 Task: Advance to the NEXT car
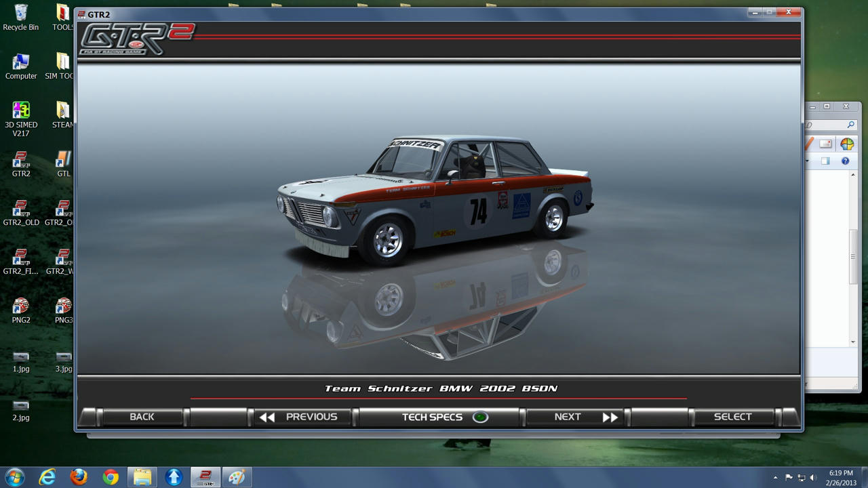(576, 417)
